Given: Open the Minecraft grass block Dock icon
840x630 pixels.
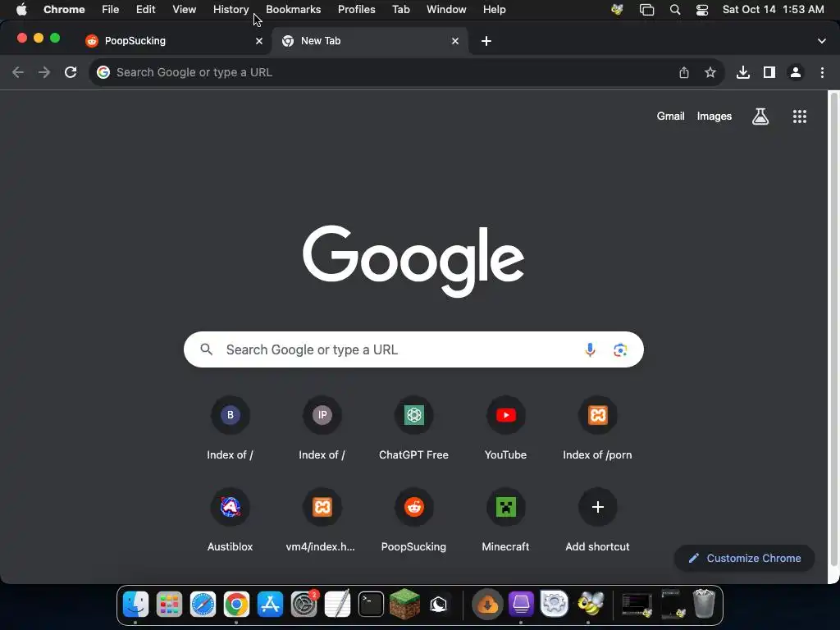Looking at the screenshot, I should [x=405, y=604].
